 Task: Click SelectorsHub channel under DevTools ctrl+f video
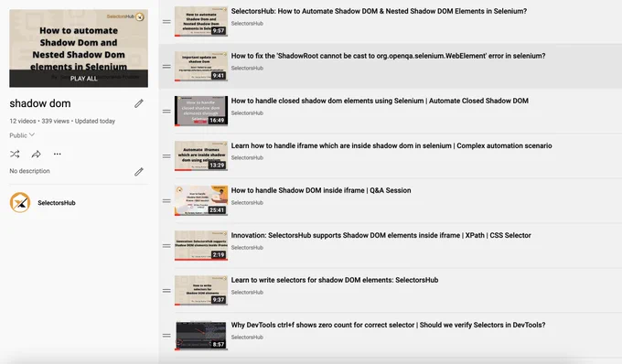[x=247, y=337]
